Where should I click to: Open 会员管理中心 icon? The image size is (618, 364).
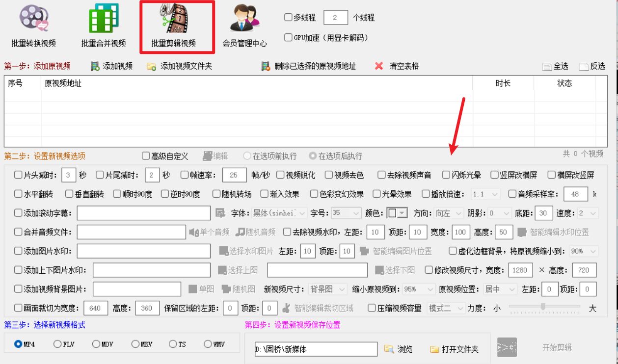[245, 18]
